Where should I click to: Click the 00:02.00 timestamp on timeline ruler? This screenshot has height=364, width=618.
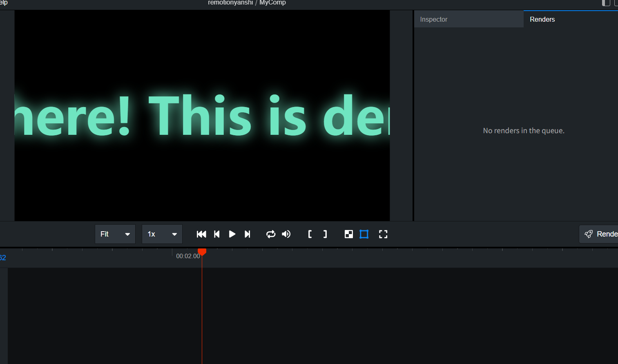pos(188,256)
